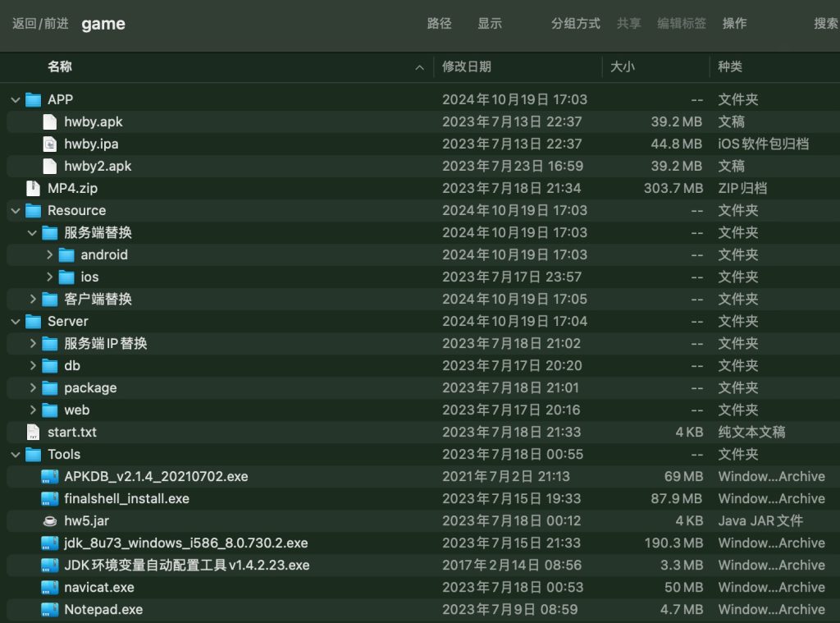Click the finalshell_install.exe icon
This screenshot has height=623, width=840.
point(50,498)
